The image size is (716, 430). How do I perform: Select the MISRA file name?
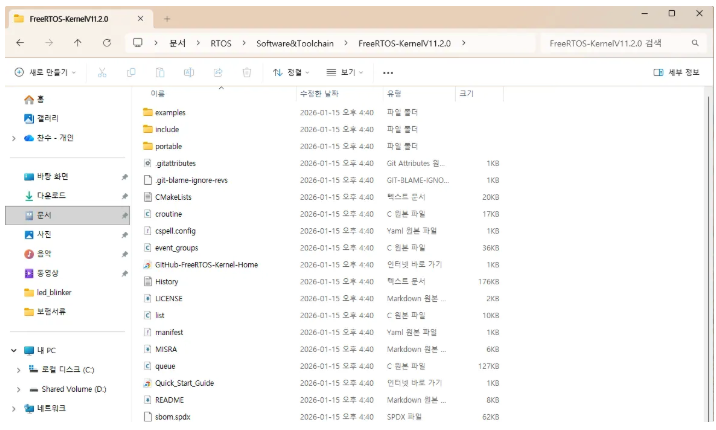[x=166, y=349]
